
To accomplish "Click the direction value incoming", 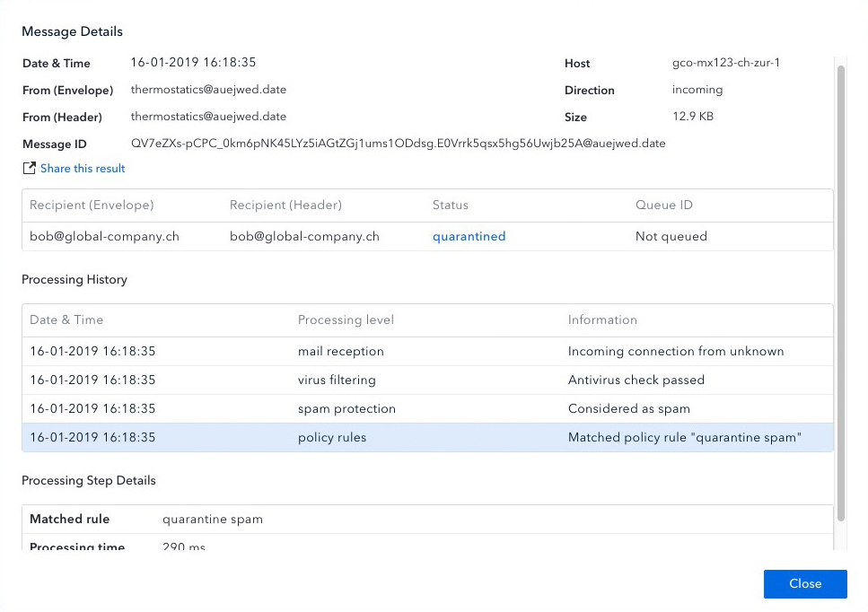I will pos(697,90).
